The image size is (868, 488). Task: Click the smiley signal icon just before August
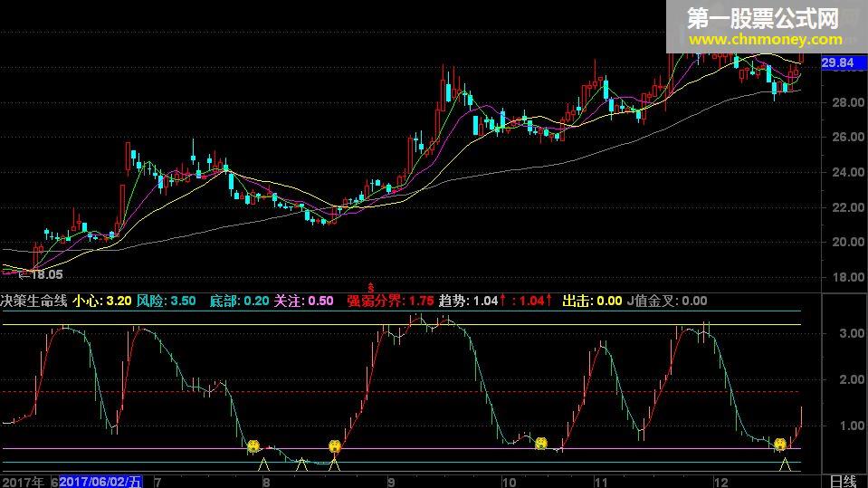253,445
